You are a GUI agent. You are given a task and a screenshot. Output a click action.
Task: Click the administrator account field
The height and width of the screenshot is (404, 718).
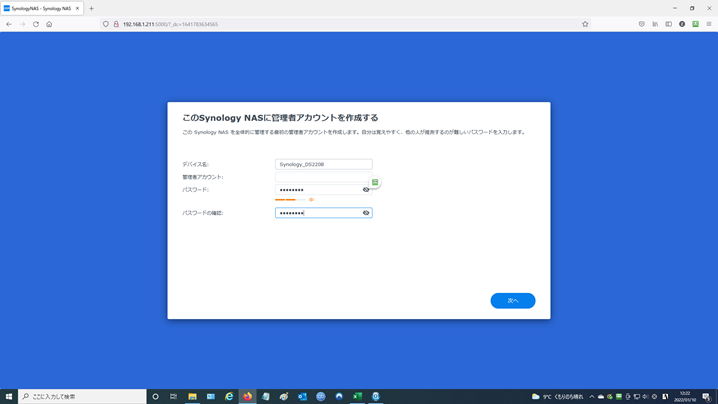pyautogui.click(x=323, y=177)
